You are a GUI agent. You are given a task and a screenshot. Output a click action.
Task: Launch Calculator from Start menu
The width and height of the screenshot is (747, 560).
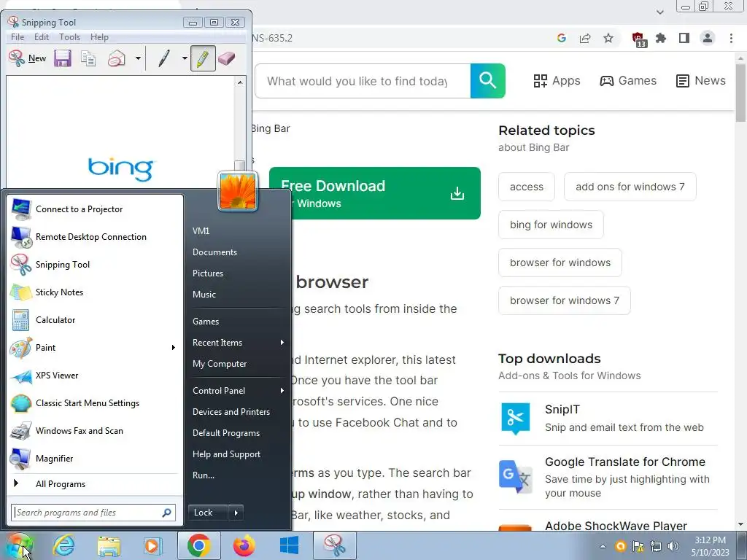point(94,320)
